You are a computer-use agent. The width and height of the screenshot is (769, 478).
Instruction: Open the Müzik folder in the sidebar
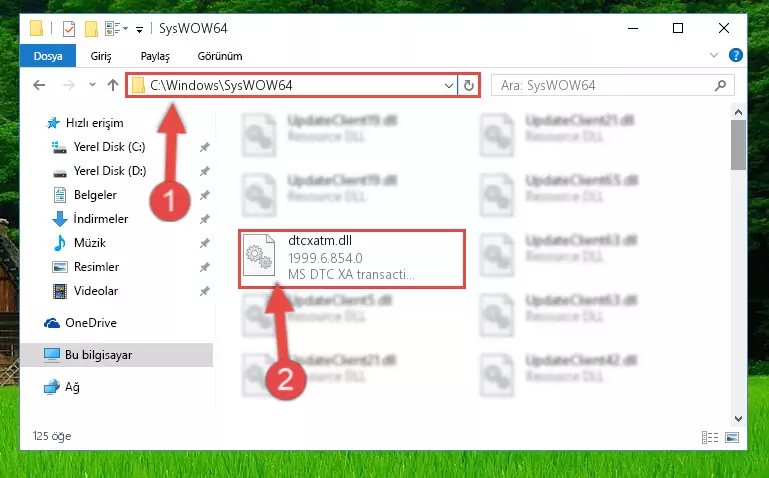[x=90, y=243]
